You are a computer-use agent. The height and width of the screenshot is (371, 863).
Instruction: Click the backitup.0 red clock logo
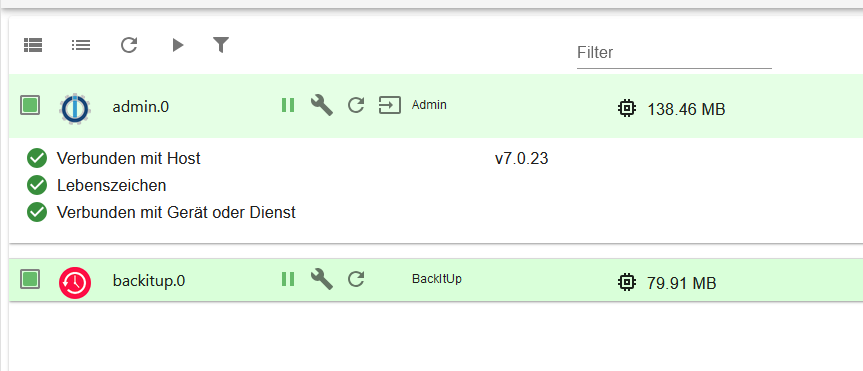tap(75, 283)
